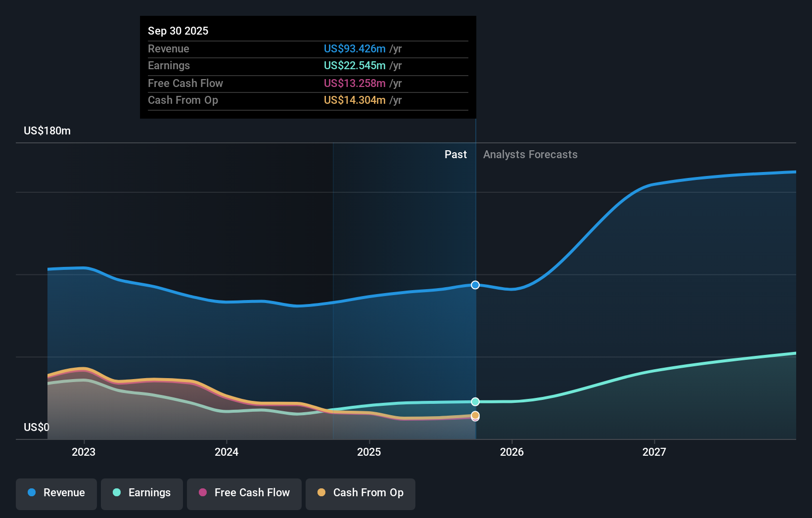Screen dimensions: 812x518
Task: Toggle the Free Cash Flow series visibility
Action: 244,493
